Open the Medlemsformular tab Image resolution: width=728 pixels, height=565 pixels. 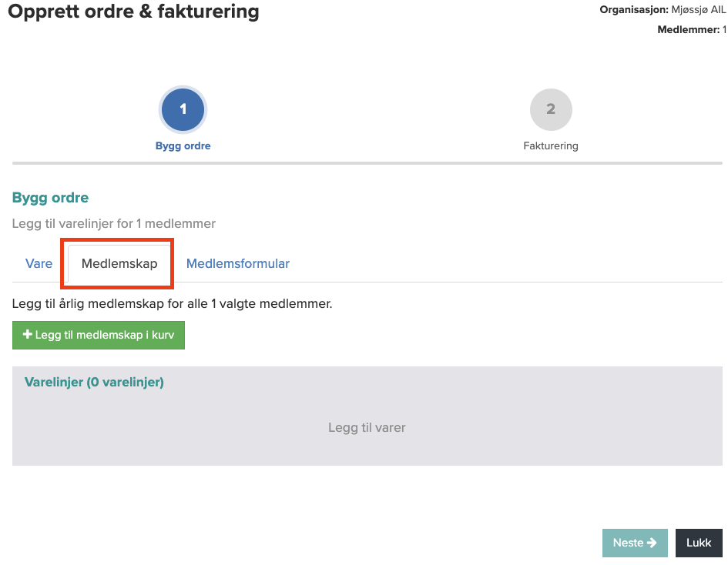[x=238, y=263]
